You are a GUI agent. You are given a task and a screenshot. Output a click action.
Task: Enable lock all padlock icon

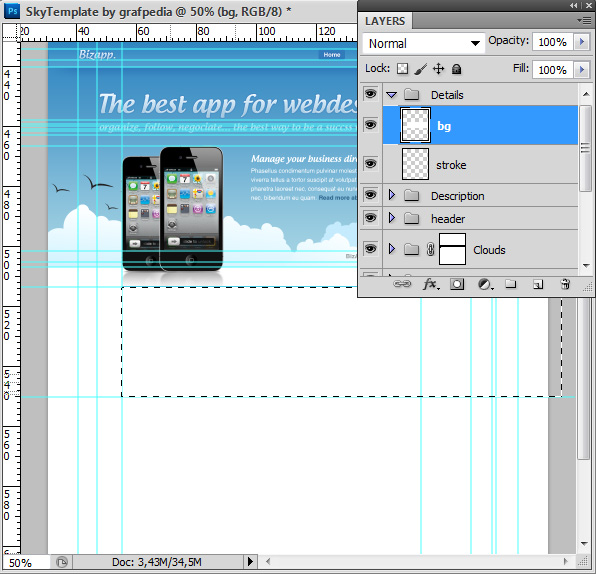point(456,69)
